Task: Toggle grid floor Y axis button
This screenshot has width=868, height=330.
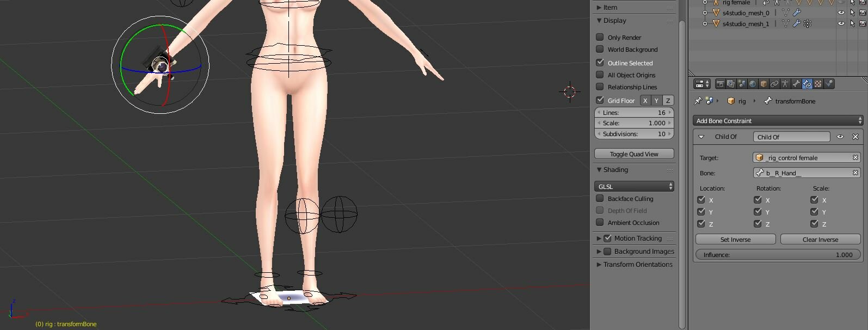Action: coord(656,100)
